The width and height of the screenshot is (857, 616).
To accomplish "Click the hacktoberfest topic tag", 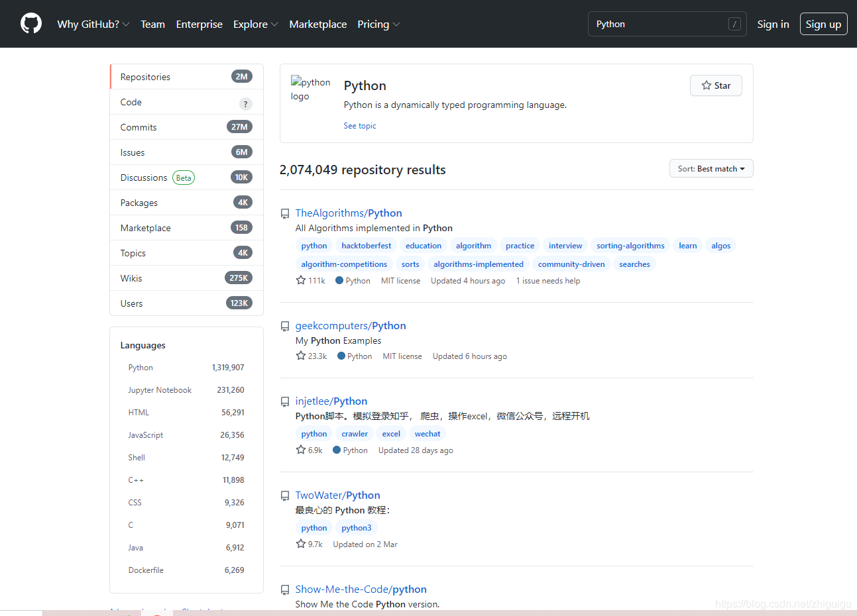I will coord(367,246).
